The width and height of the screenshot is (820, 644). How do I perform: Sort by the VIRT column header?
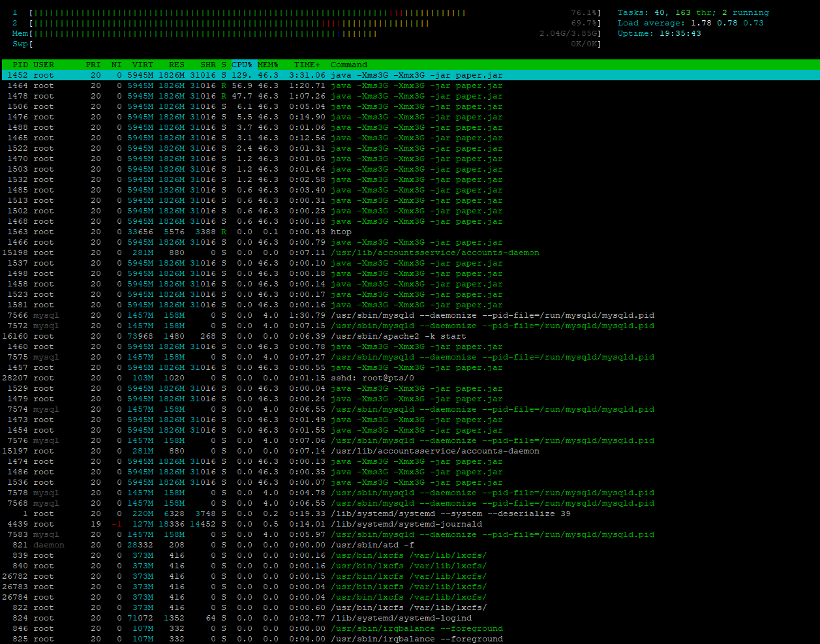coord(142,65)
